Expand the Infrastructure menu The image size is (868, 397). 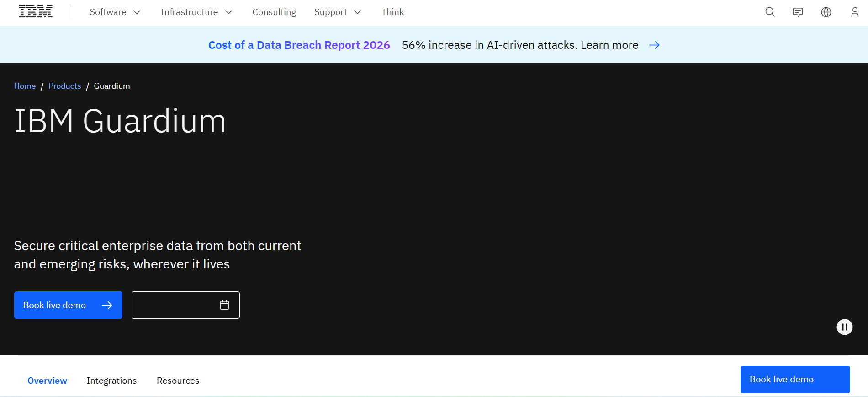coord(196,12)
